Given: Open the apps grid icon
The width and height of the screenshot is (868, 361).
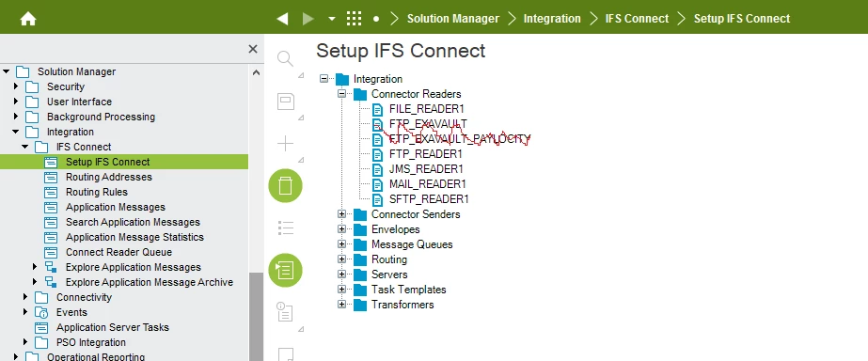Looking at the screenshot, I should (354, 19).
